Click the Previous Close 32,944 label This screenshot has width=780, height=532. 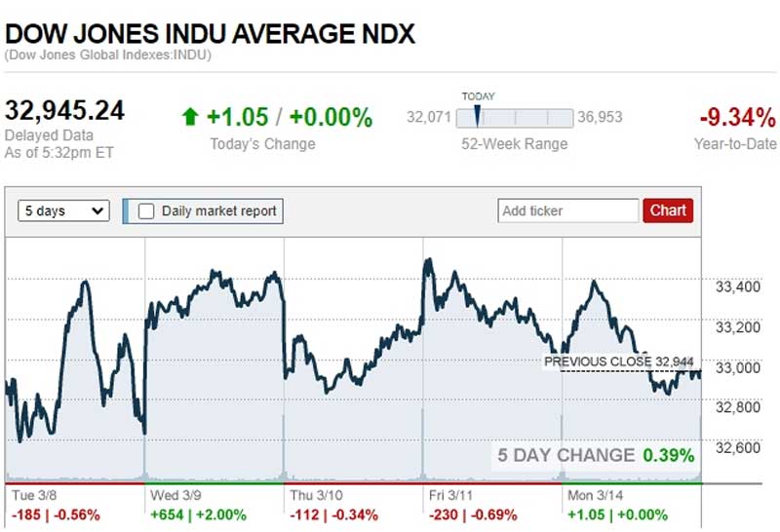[x=620, y=361]
